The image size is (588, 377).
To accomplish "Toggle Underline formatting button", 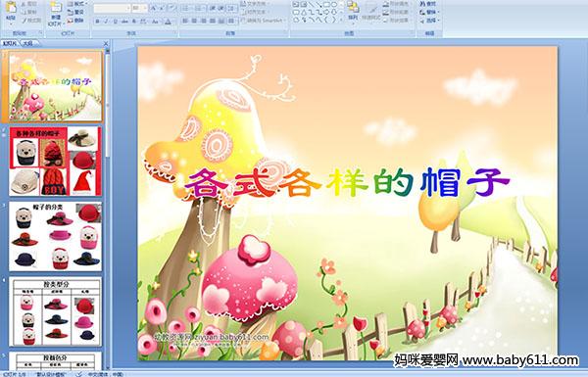I will (115, 22).
